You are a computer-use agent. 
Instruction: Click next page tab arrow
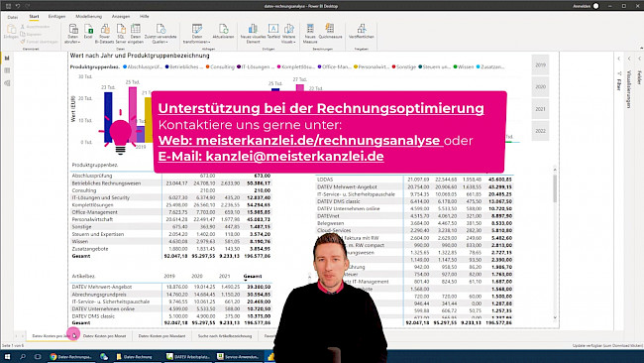[23, 336]
